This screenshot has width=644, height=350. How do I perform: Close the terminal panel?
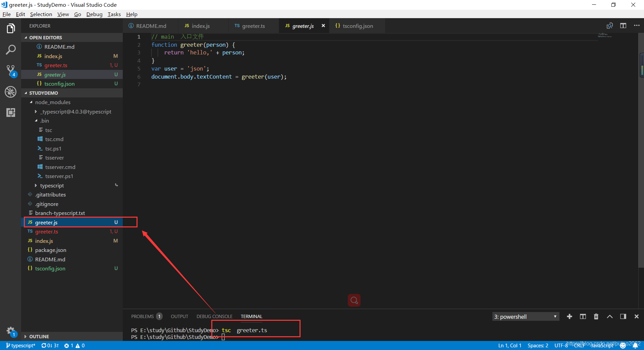(637, 316)
